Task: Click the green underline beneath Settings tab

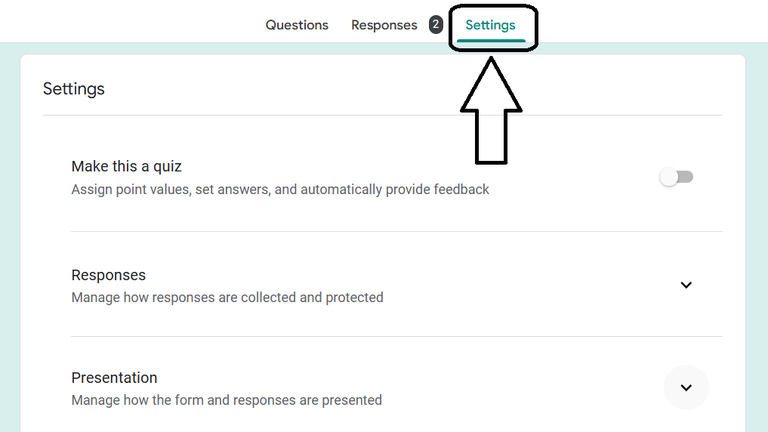Action: click(x=490, y=42)
